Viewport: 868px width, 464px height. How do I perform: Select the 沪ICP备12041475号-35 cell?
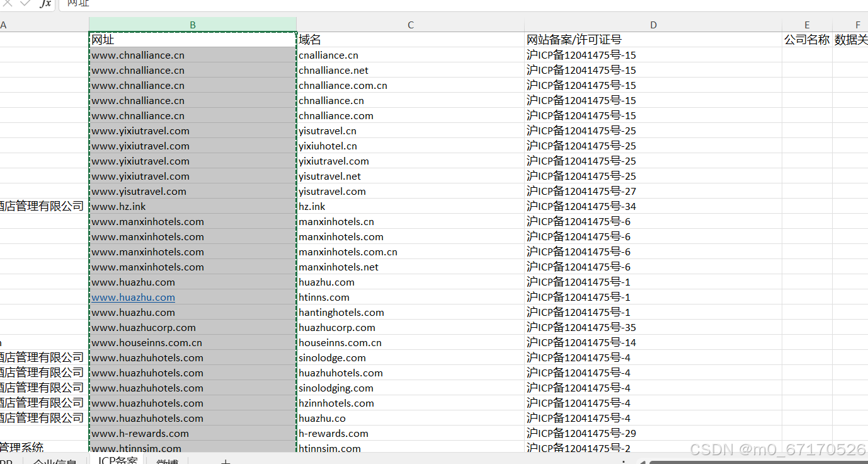[653, 327]
